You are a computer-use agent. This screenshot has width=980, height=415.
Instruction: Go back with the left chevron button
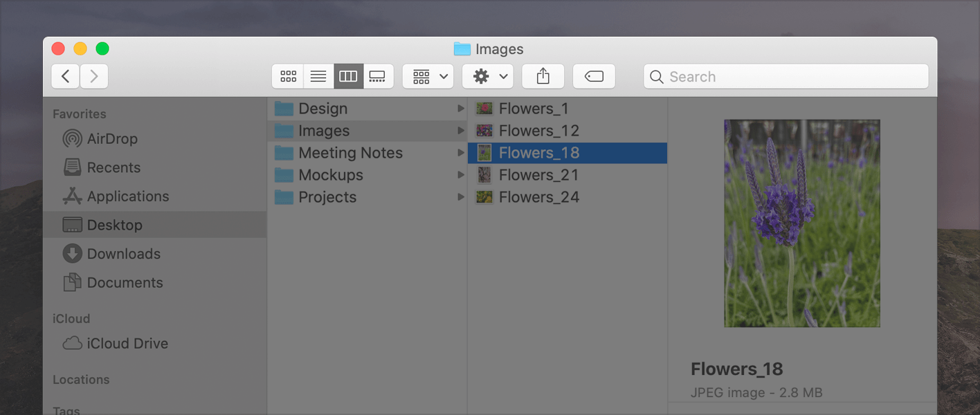point(66,76)
